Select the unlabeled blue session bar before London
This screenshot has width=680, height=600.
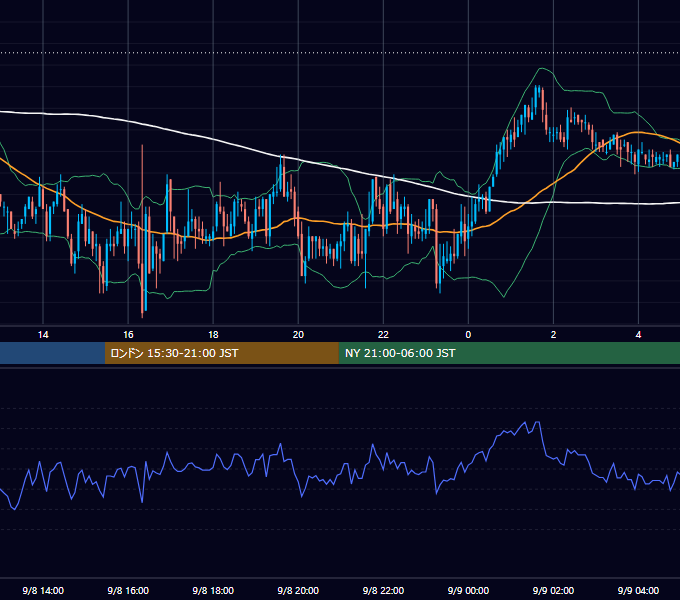coord(52,353)
